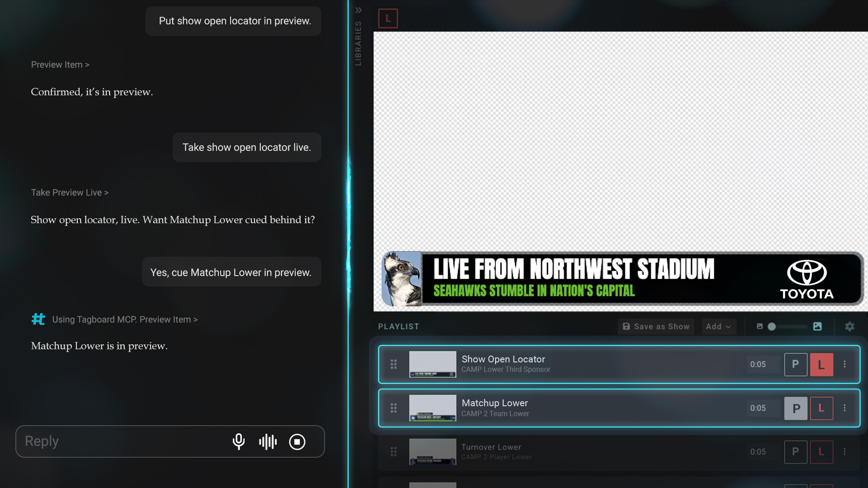This screenshot has height=488, width=868.
Task: Expand the Libraries panel double chevron
Action: pos(359,10)
